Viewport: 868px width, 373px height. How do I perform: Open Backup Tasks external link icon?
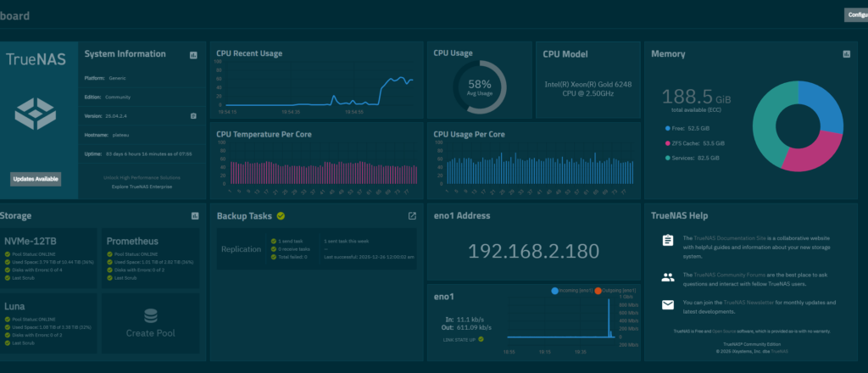[x=412, y=216]
